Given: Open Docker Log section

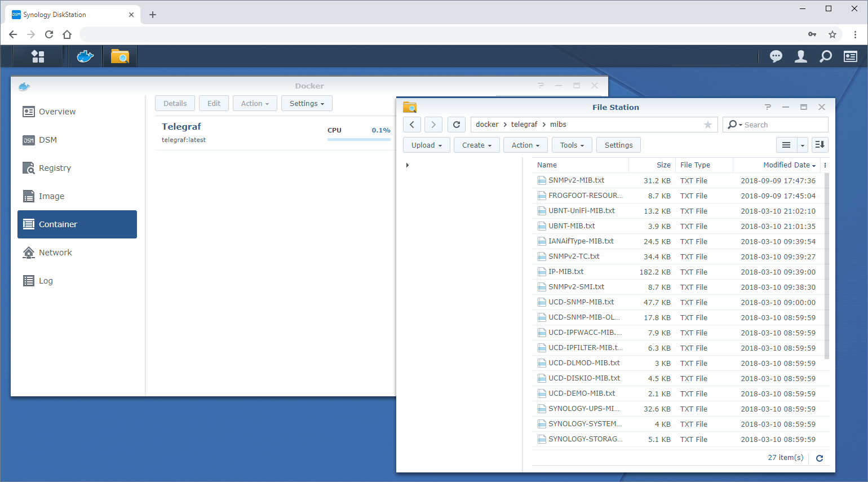Looking at the screenshot, I should tap(77, 281).
